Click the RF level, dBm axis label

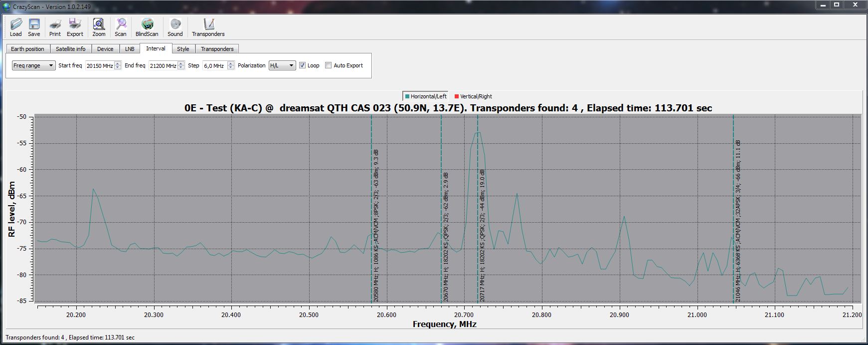[x=11, y=209]
